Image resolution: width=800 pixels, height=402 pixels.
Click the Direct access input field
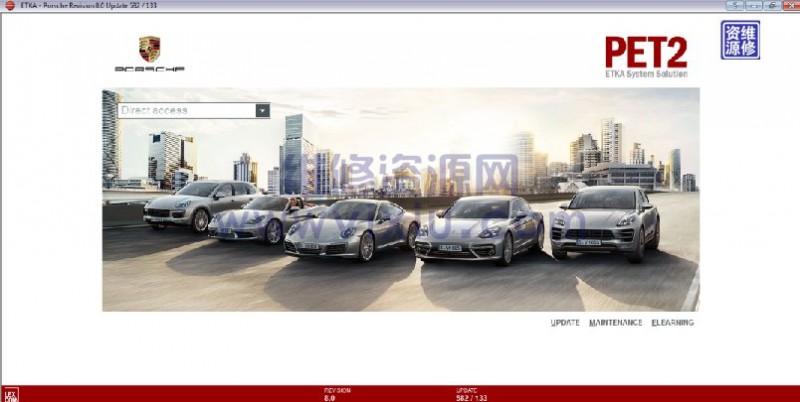click(187, 111)
